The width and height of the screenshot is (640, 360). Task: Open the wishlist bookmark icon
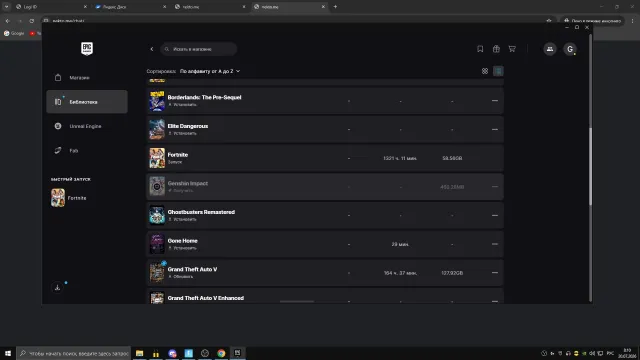[x=480, y=49]
